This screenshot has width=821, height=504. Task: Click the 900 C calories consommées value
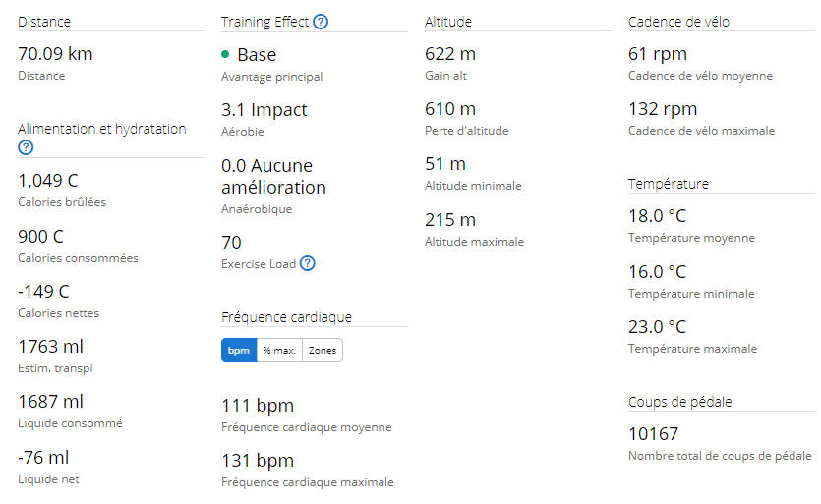[x=41, y=236]
